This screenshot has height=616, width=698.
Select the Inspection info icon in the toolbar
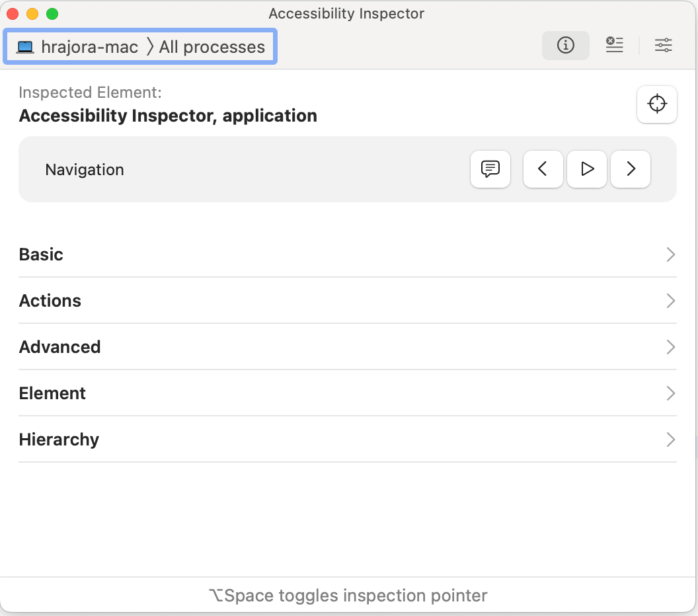tap(565, 46)
